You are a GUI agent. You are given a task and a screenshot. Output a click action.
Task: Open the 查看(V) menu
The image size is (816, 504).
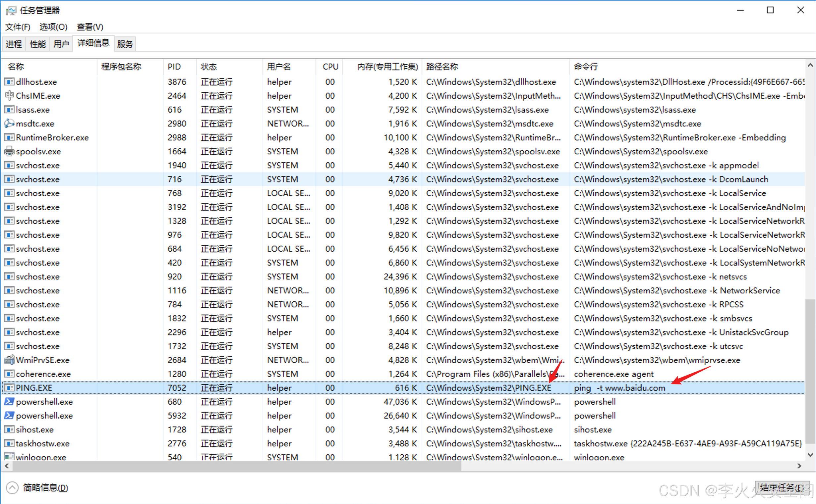pos(90,27)
